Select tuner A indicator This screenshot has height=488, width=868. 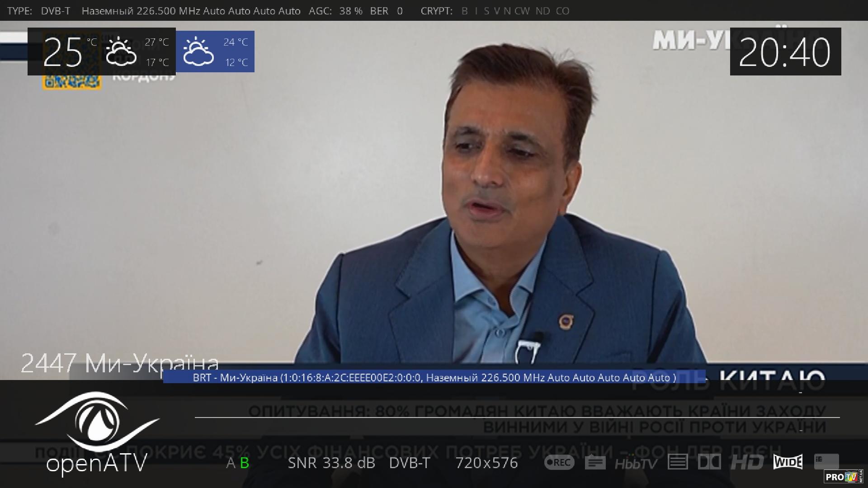[x=231, y=463]
